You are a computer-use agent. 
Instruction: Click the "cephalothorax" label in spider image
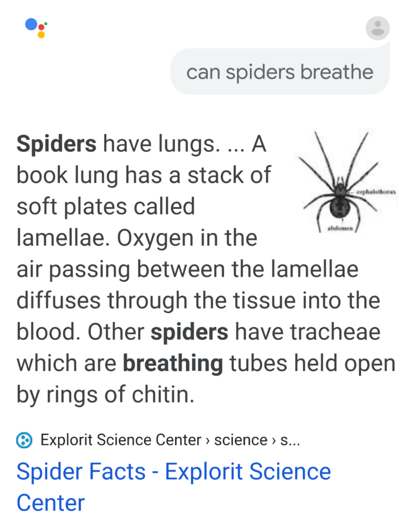click(x=377, y=192)
